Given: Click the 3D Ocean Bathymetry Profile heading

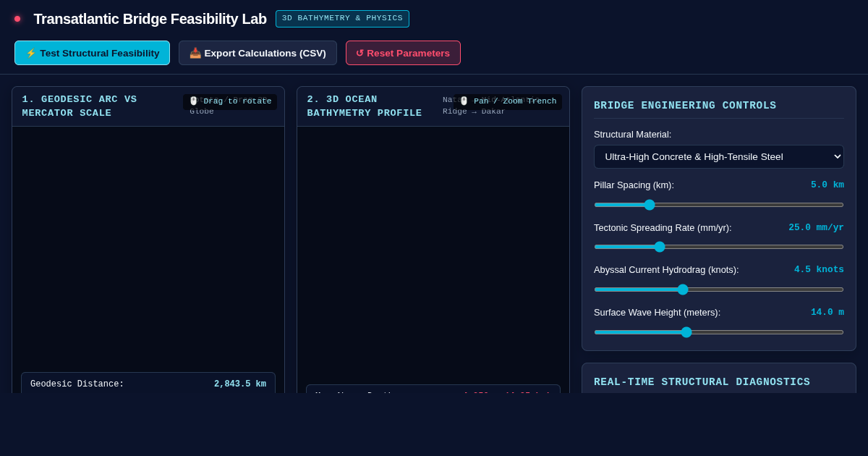Looking at the screenshot, I should point(365,106).
